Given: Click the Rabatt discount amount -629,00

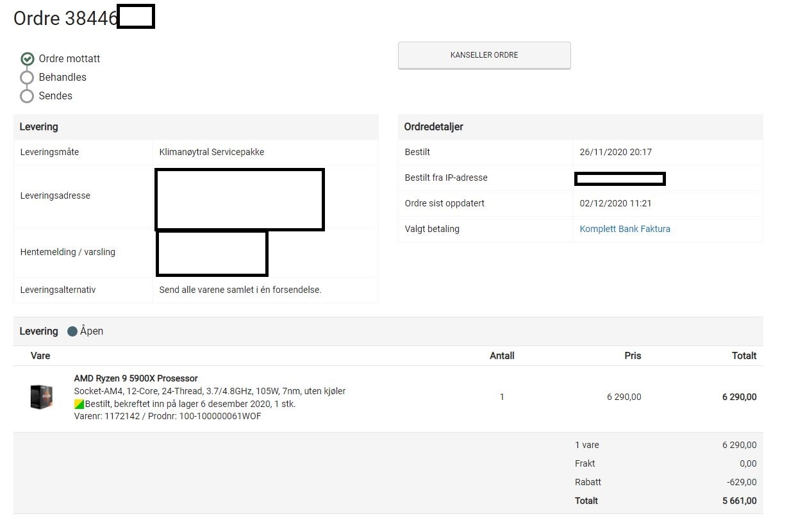Looking at the screenshot, I should click(742, 482).
